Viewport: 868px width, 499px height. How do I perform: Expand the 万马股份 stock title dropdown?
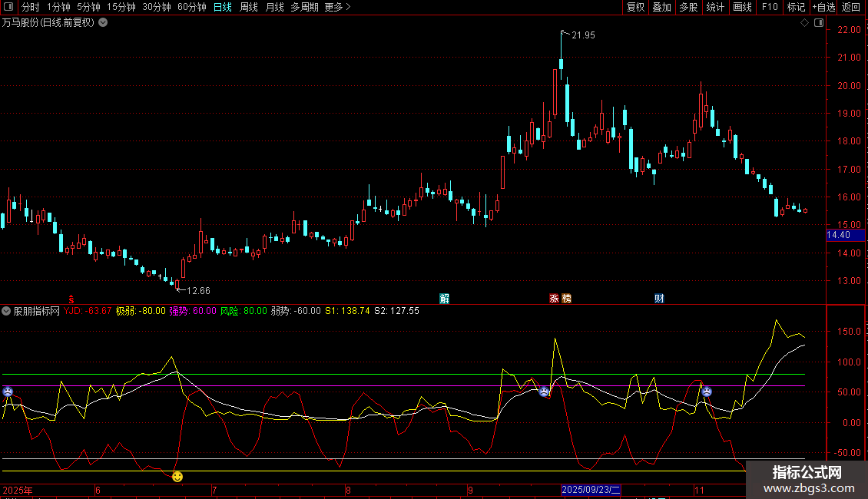tap(103, 23)
